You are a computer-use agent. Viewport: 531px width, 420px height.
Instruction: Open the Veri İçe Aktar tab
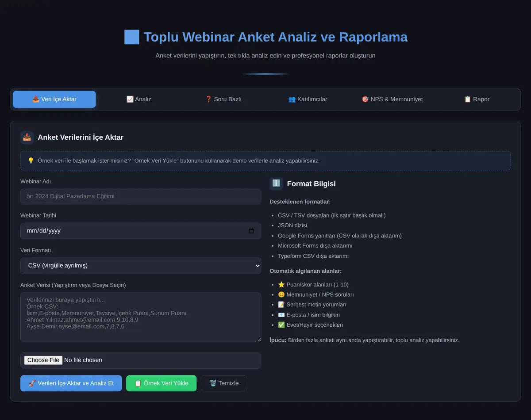pos(54,99)
